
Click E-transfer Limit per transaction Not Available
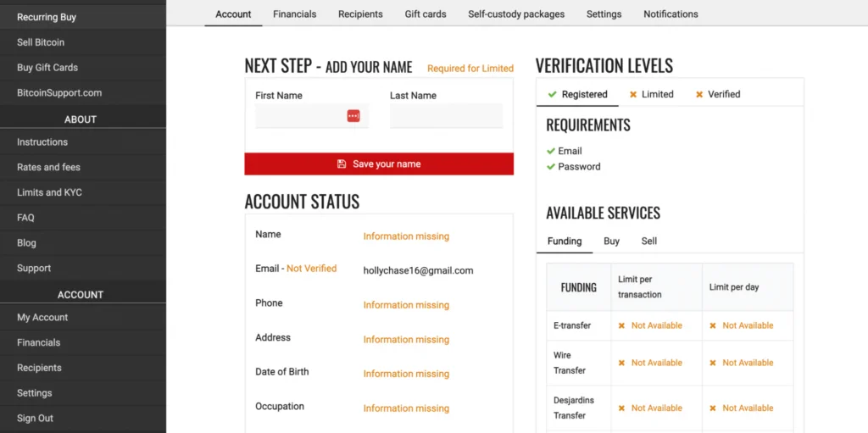tap(650, 325)
